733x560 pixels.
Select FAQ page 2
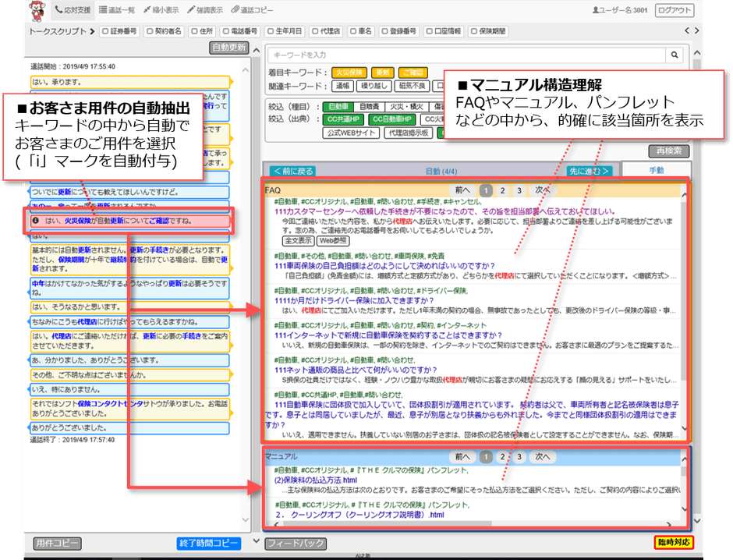point(503,190)
